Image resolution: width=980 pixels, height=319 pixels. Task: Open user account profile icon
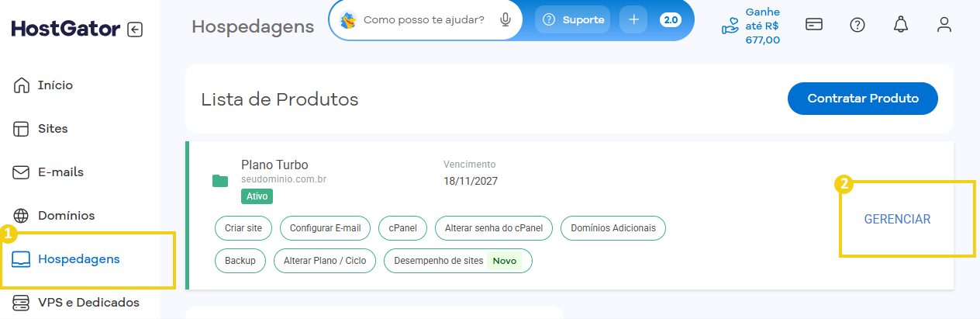(x=944, y=24)
